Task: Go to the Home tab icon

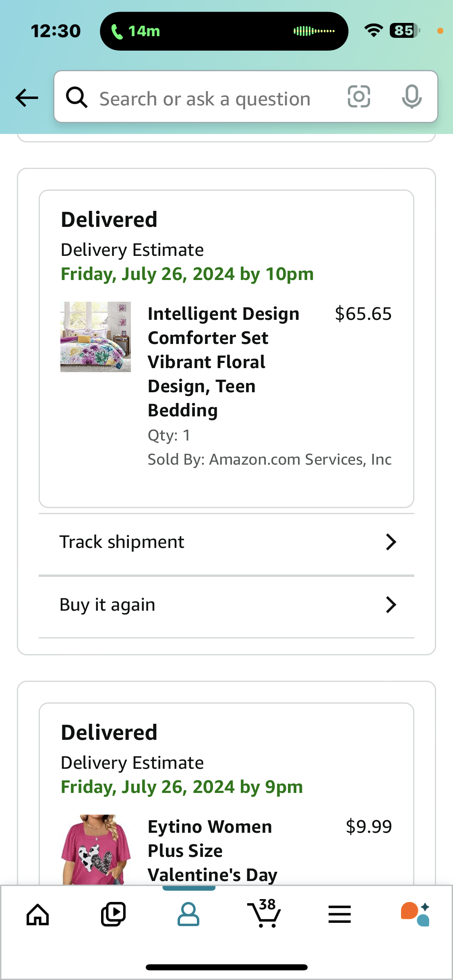Action: click(38, 915)
